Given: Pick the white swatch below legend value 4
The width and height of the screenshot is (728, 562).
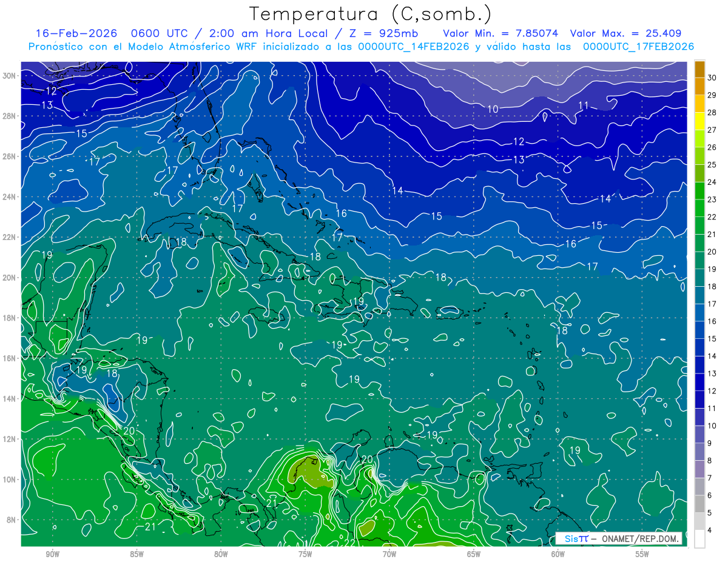Looking at the screenshot, I should [699, 539].
